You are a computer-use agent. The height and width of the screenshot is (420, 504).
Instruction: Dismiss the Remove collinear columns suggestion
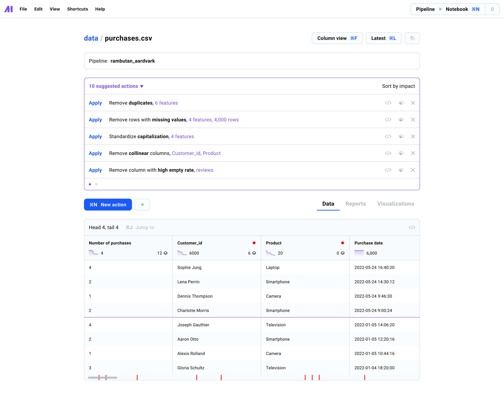click(413, 153)
